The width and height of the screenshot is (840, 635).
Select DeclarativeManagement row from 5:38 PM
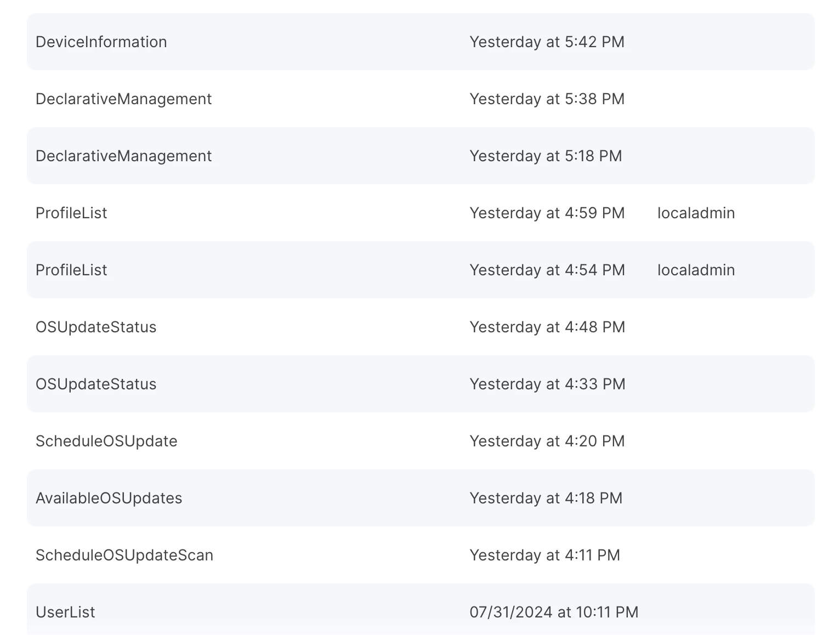tap(421, 99)
